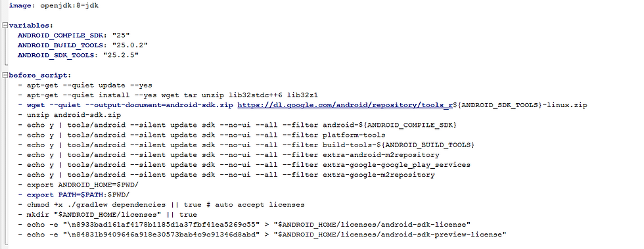Click '${ANDROID_SDK_TOOLS}-linux.zip' in the wget line
644x249 pixels.
point(520,105)
